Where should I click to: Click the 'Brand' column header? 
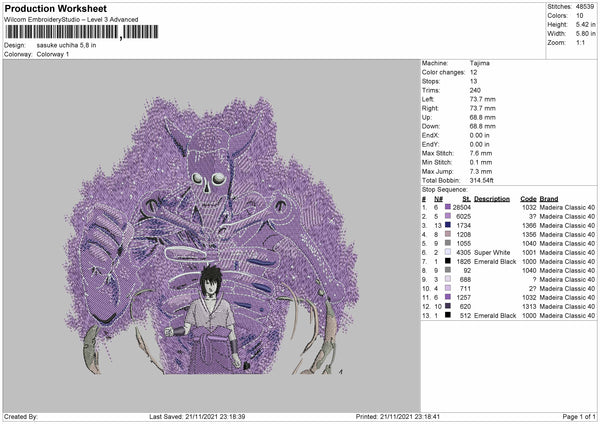(549, 199)
